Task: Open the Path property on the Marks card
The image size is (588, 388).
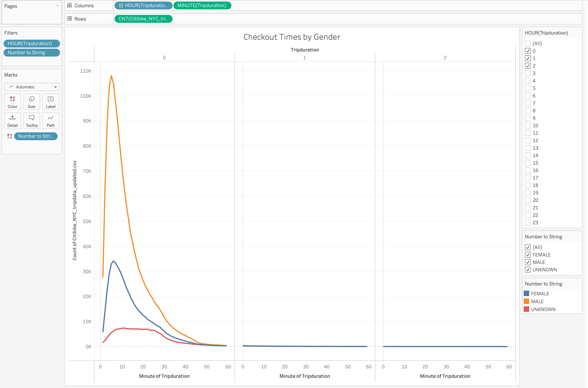Action: (x=50, y=121)
